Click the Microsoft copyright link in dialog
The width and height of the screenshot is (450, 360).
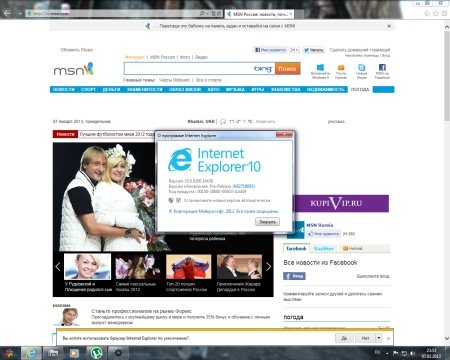(224, 211)
